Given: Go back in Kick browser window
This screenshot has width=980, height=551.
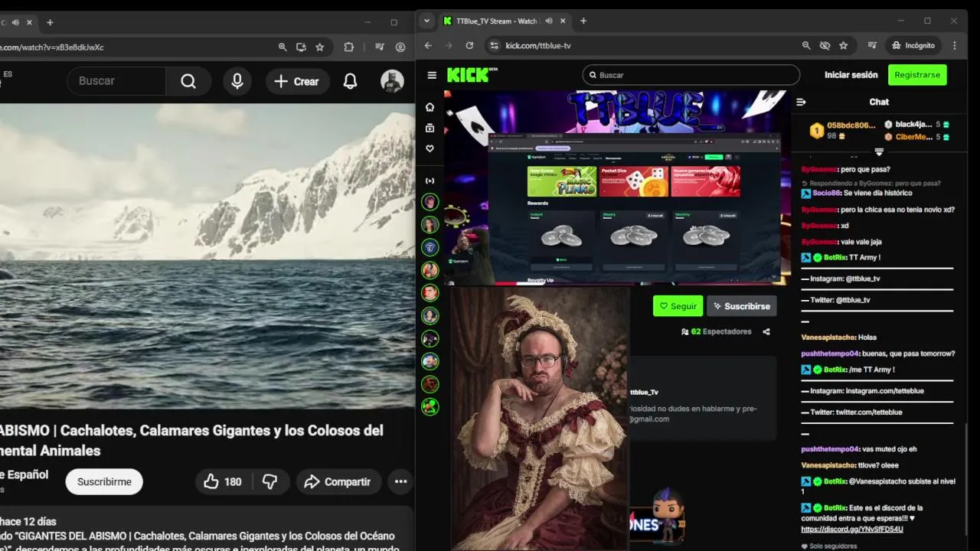Looking at the screenshot, I should 429,45.
